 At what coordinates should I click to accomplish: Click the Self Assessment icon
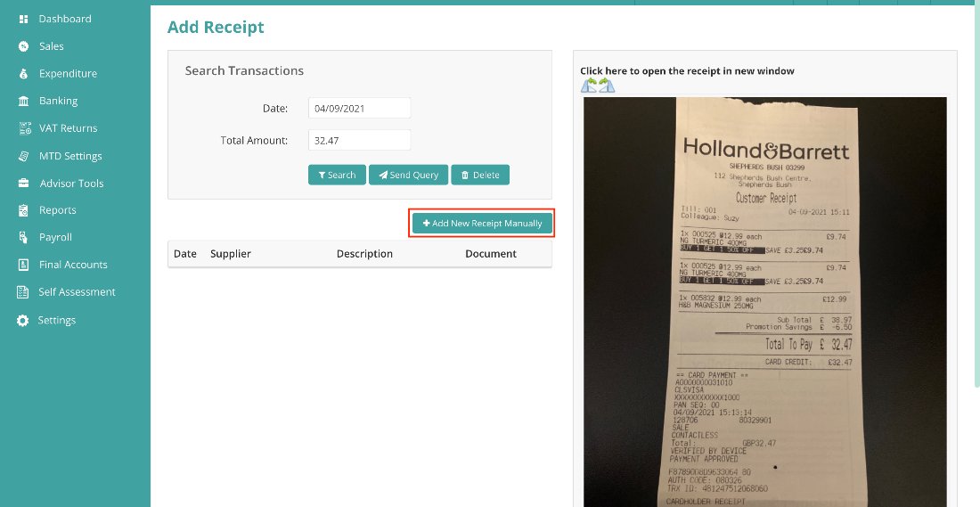[24, 292]
